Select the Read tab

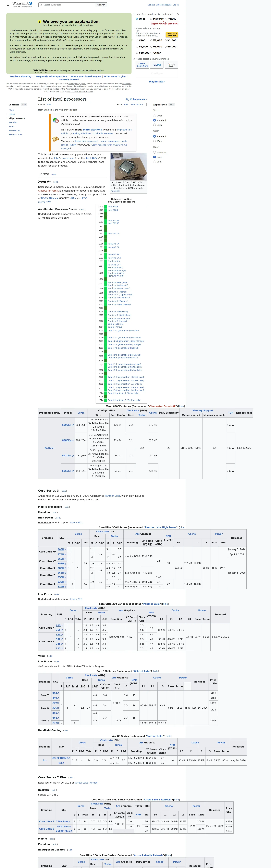tap(119, 105)
